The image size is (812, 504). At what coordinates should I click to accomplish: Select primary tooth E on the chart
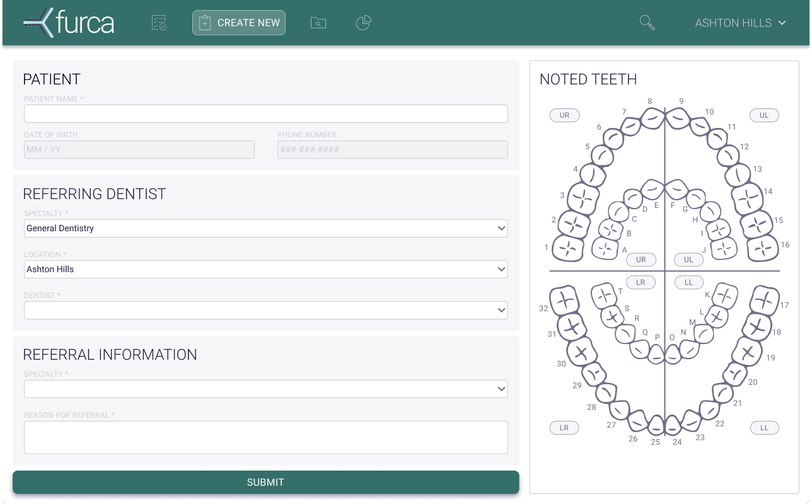(652, 189)
